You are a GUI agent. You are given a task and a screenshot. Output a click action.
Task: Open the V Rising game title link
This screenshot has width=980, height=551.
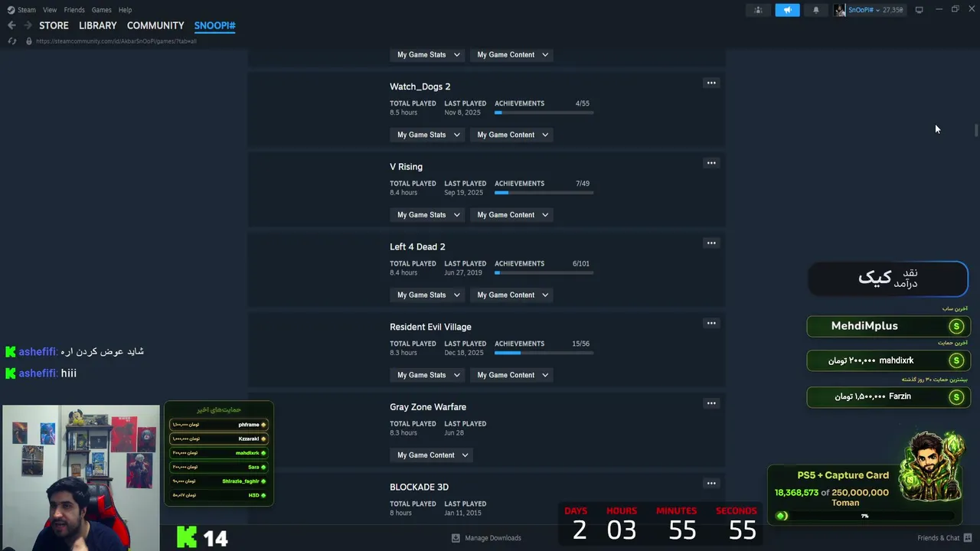pyautogui.click(x=406, y=167)
